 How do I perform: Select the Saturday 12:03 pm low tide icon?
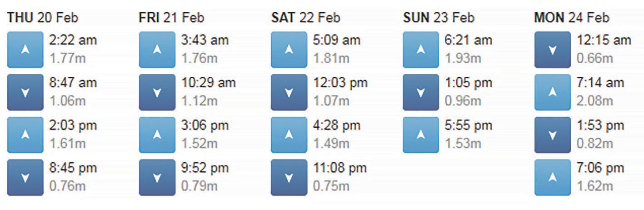tap(289, 92)
